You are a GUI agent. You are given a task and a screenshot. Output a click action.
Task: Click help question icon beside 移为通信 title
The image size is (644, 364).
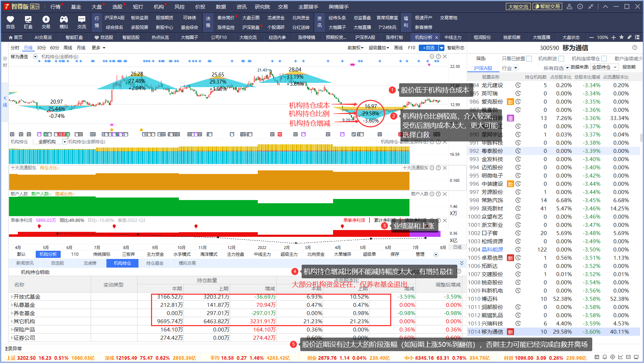[634, 48]
